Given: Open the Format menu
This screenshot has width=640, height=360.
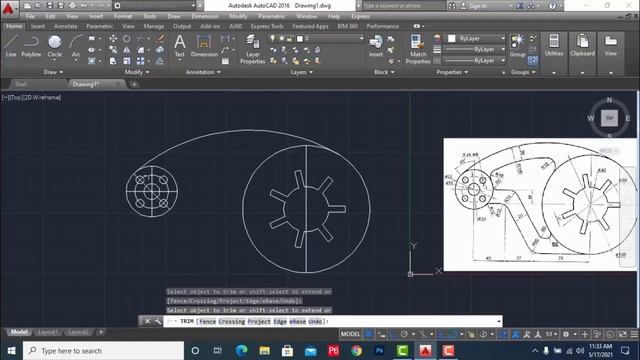Looking at the screenshot, I should (122, 16).
